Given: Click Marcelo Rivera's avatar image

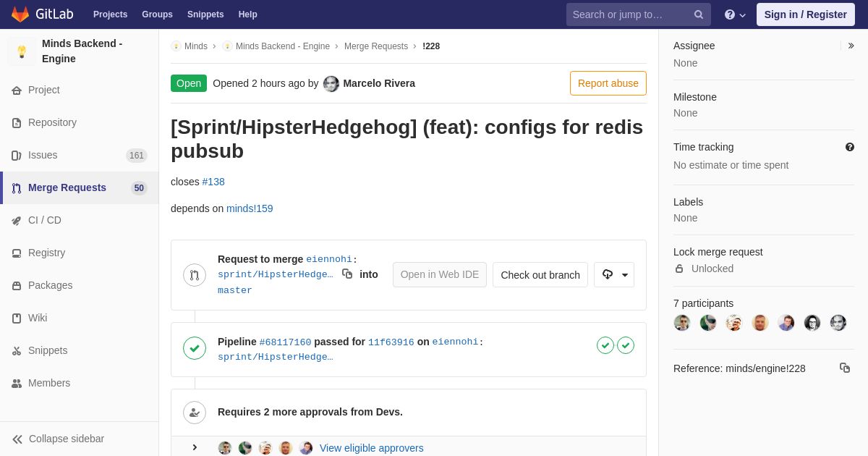Looking at the screenshot, I should [331, 83].
